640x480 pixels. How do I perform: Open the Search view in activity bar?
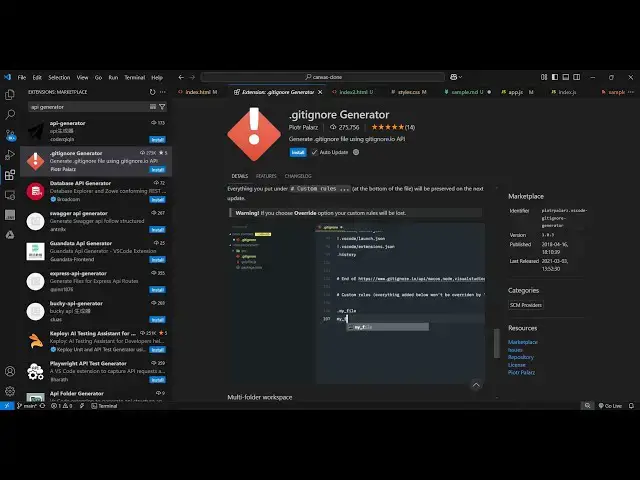pos(10,115)
